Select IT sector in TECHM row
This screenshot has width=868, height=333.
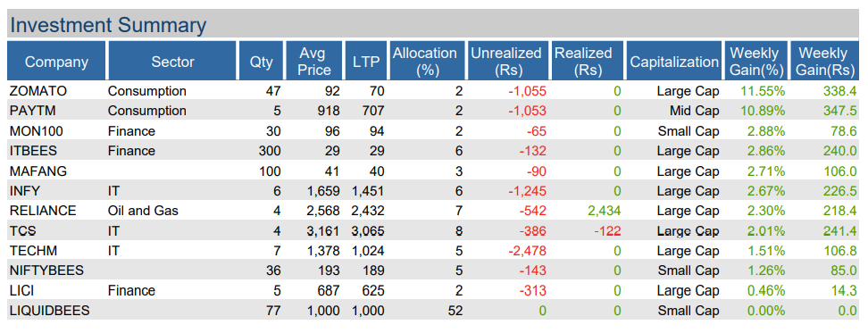pyautogui.click(x=113, y=251)
